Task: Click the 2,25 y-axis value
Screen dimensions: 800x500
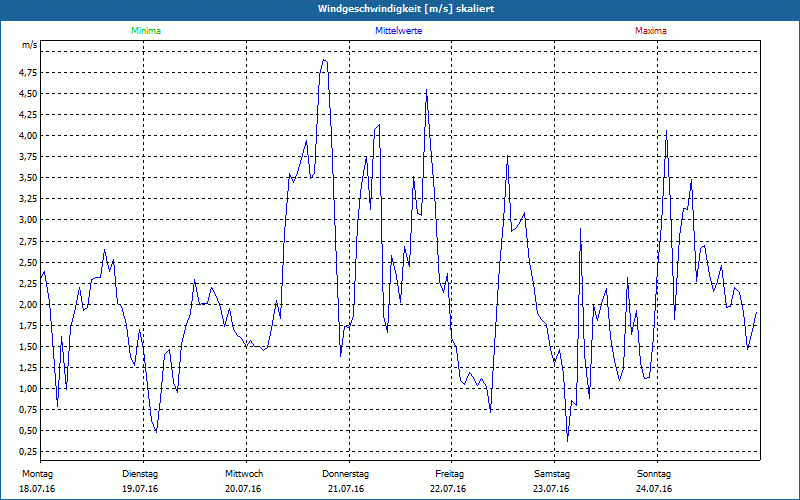Action: pos(28,284)
